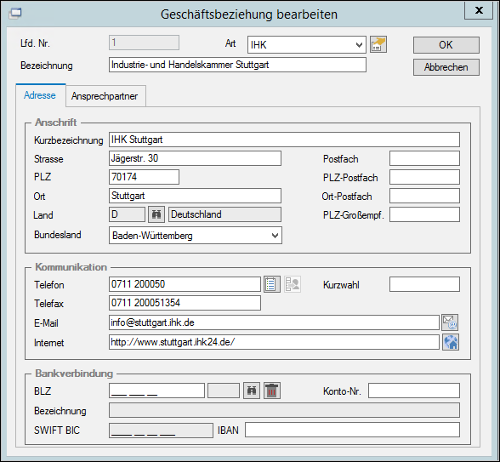Confirm with the OK button
Screen dimensions: 500x462
(x=446, y=45)
